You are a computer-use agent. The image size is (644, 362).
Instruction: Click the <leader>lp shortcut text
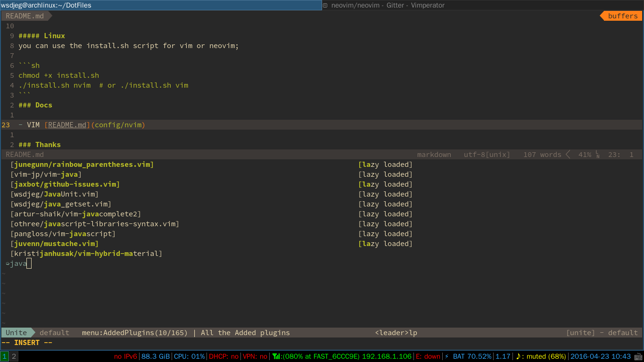click(396, 333)
